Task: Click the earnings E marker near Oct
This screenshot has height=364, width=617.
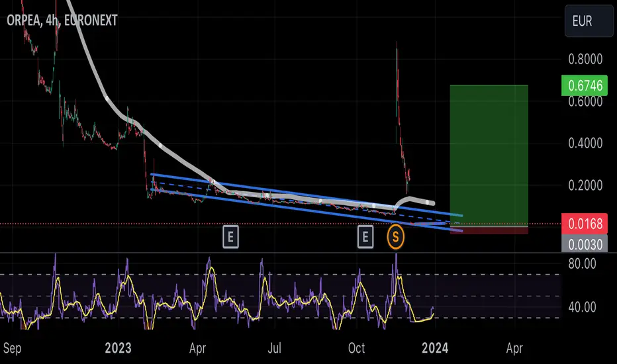Action: [365, 237]
